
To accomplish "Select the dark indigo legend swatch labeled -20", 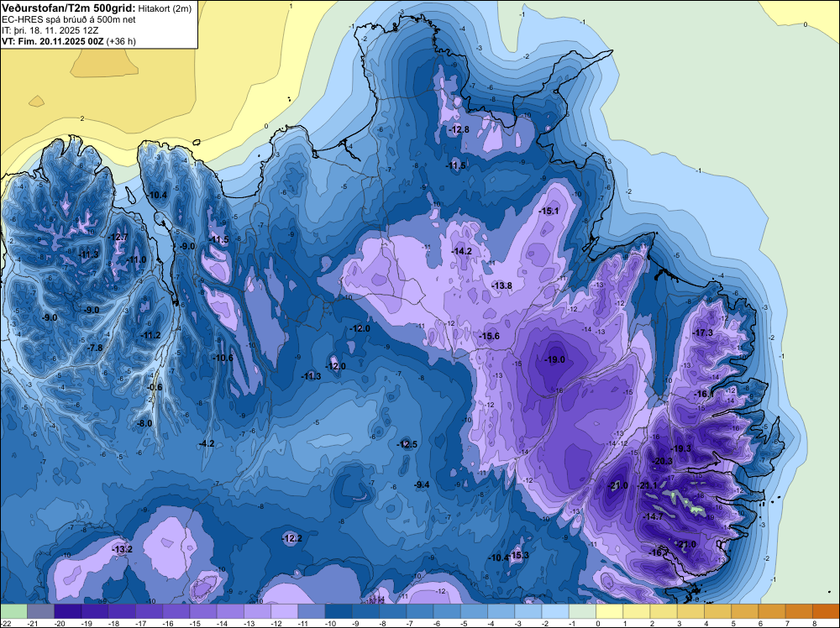I will (68, 611).
